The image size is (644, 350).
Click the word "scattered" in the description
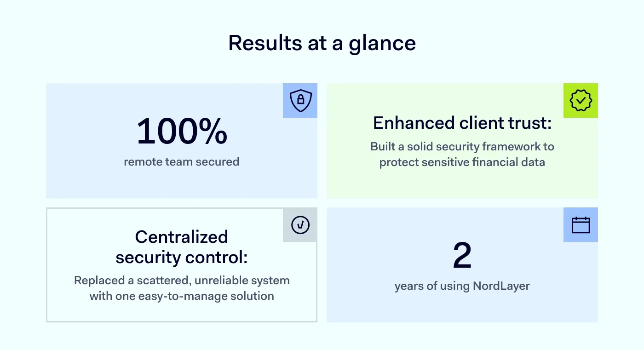click(152, 281)
